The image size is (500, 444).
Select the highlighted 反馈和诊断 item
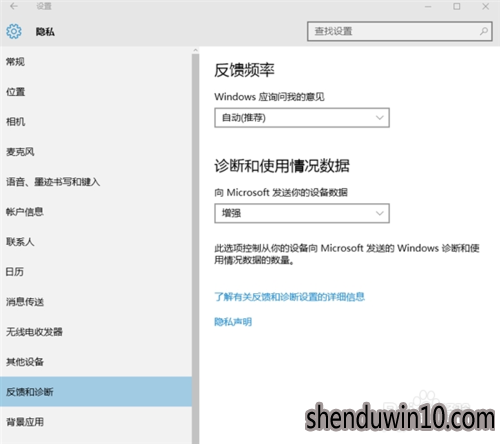coord(96,392)
